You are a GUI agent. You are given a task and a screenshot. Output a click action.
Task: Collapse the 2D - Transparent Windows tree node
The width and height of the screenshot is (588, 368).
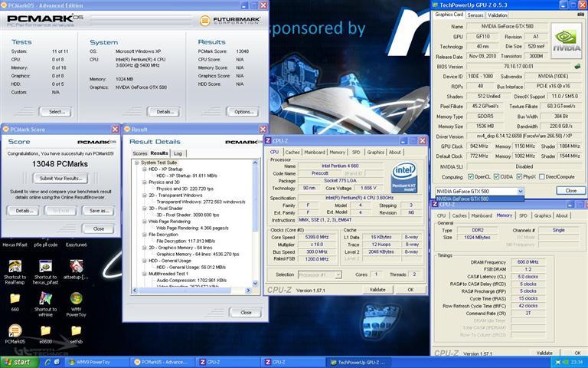coord(145,195)
